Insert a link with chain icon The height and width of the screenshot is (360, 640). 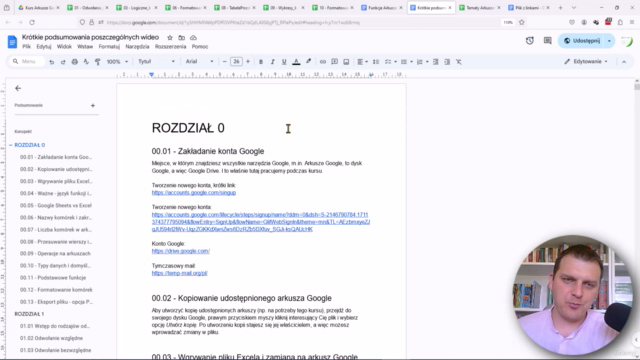tap(323, 62)
